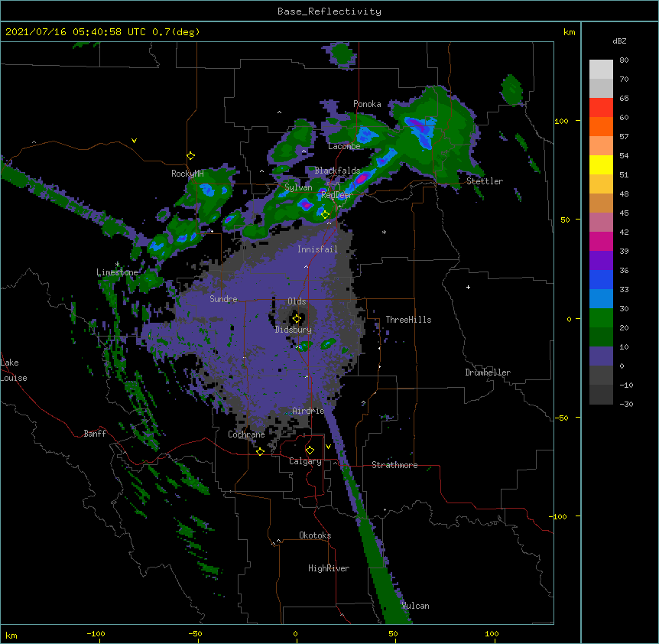Click the Olds city label
Image resolution: width=659 pixels, height=644 pixels.
(297, 301)
